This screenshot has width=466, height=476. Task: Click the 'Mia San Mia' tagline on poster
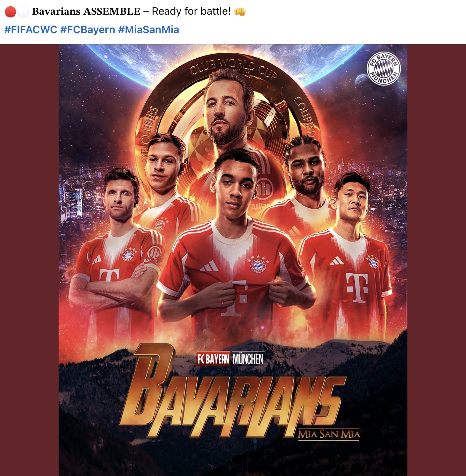[x=329, y=434]
